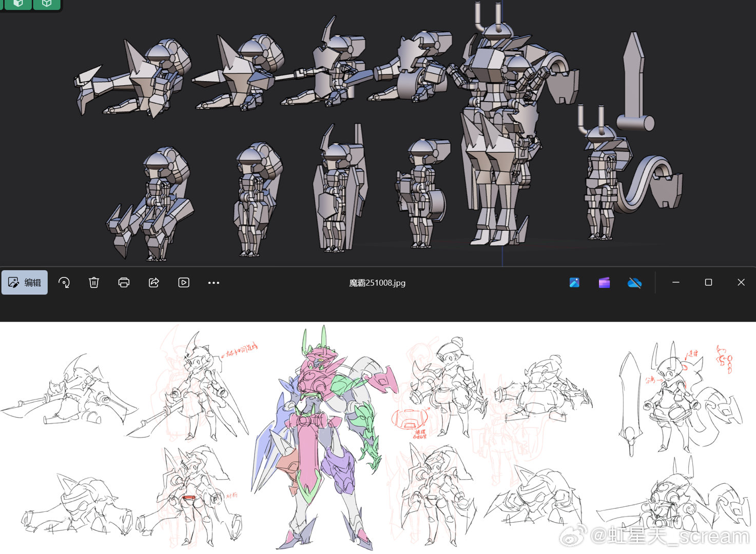Toggle the solid shaded cube view button
The image size is (756, 554).
[x=18, y=4]
